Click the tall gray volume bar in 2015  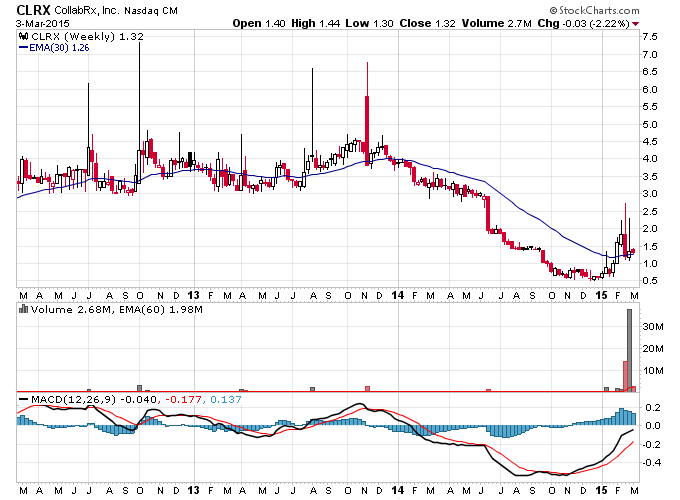[630, 350]
